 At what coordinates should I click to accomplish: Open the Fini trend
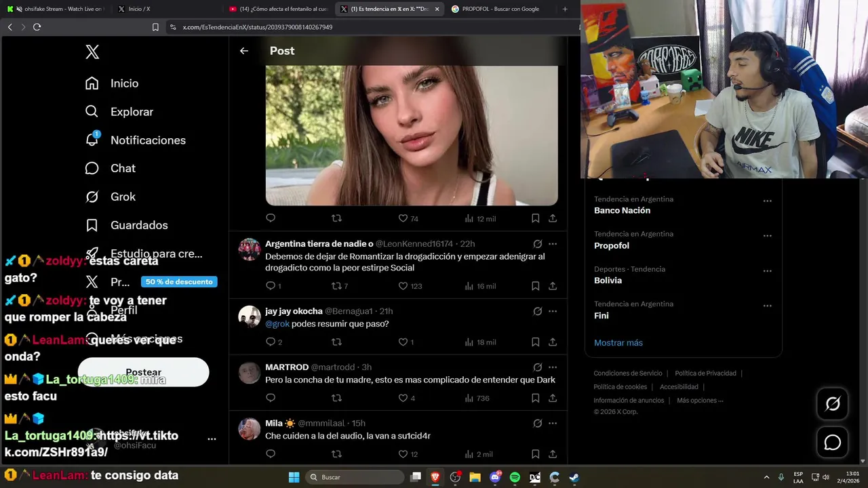click(601, 316)
